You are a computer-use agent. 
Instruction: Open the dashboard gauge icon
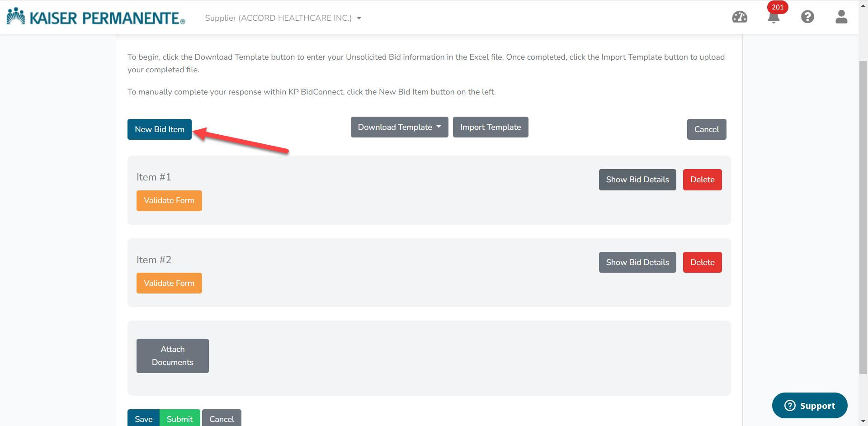click(740, 17)
